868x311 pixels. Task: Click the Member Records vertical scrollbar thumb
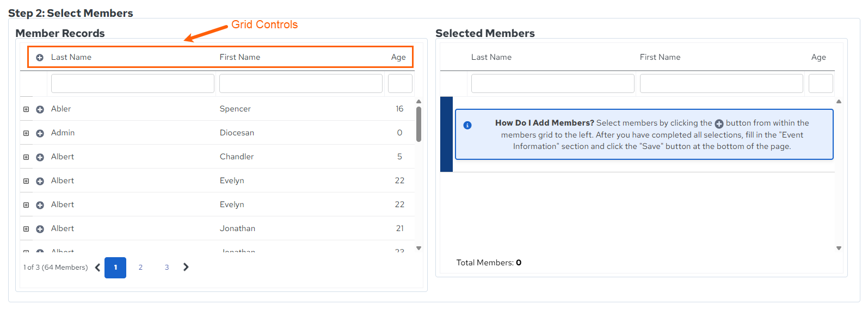418,124
